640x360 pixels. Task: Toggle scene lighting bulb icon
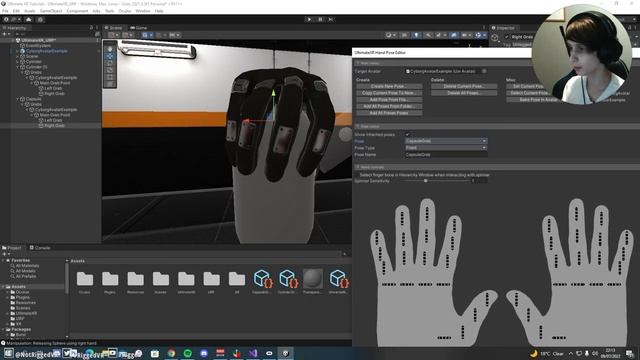tap(416, 35)
